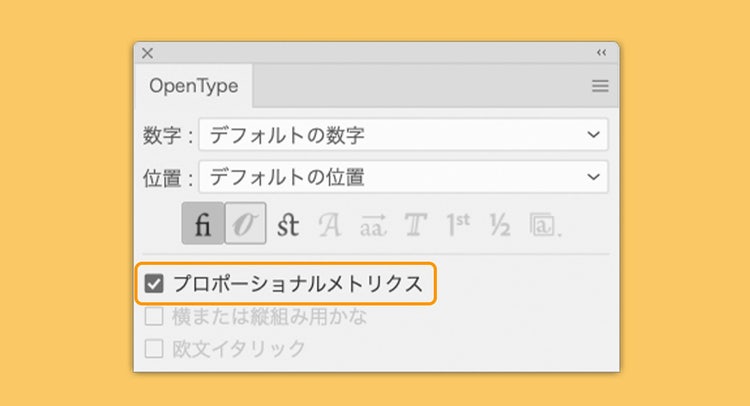Viewport: 750px width, 406px height.
Task: Click the Swash (A) icon
Action: click(x=330, y=224)
